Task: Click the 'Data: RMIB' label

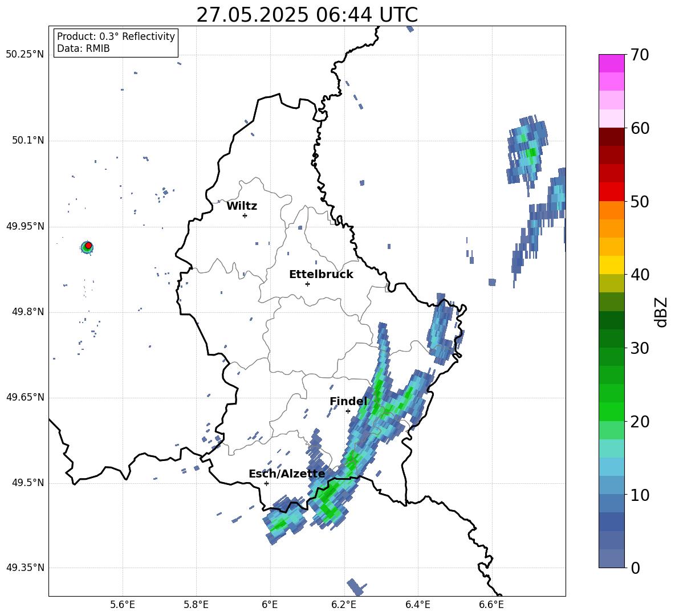Action: coord(83,48)
